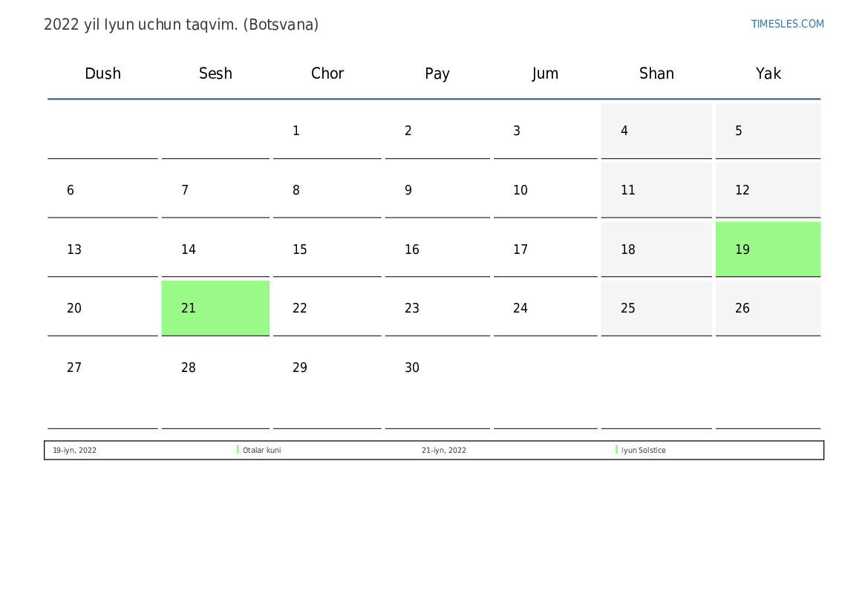This screenshot has width=868, height=614.
Task: Click the green marker beside Iyun Solstice
Action: (x=616, y=450)
